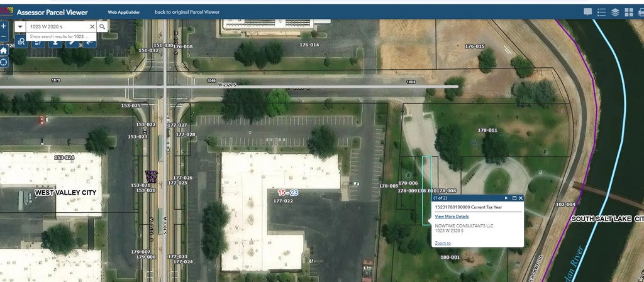Open the Basemap Gallery grid icon
Image resolution: width=644 pixels, height=282 pixels.
[629, 12]
